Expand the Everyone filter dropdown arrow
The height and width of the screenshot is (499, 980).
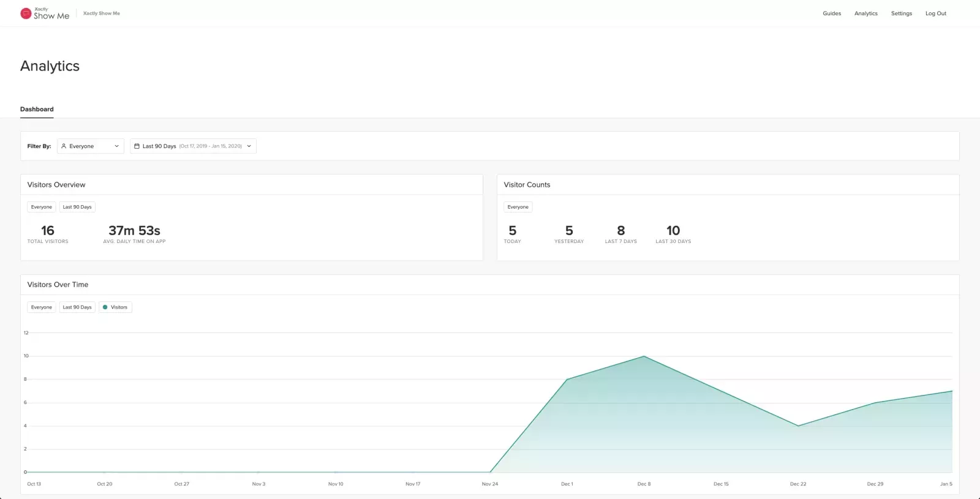[x=116, y=146]
